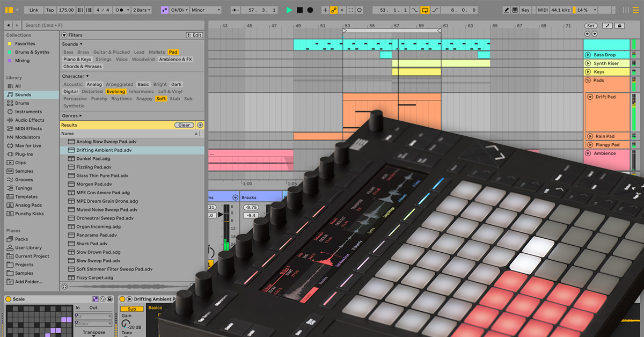Toggle the Punch-Out switch
Screen dimensions: 644x337
pyautogui.click(x=435, y=10)
